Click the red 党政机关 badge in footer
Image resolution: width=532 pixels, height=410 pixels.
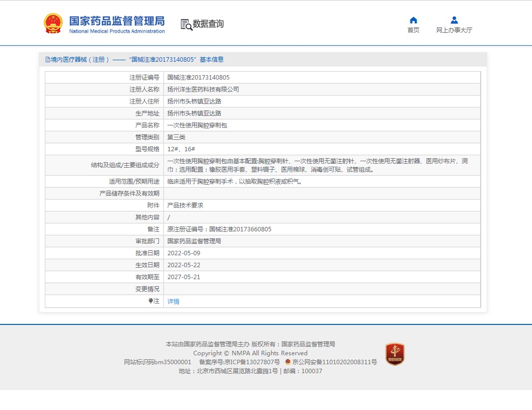point(395,354)
